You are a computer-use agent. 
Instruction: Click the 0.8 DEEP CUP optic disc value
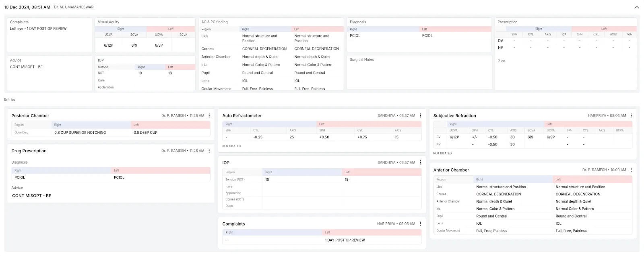tap(145, 133)
